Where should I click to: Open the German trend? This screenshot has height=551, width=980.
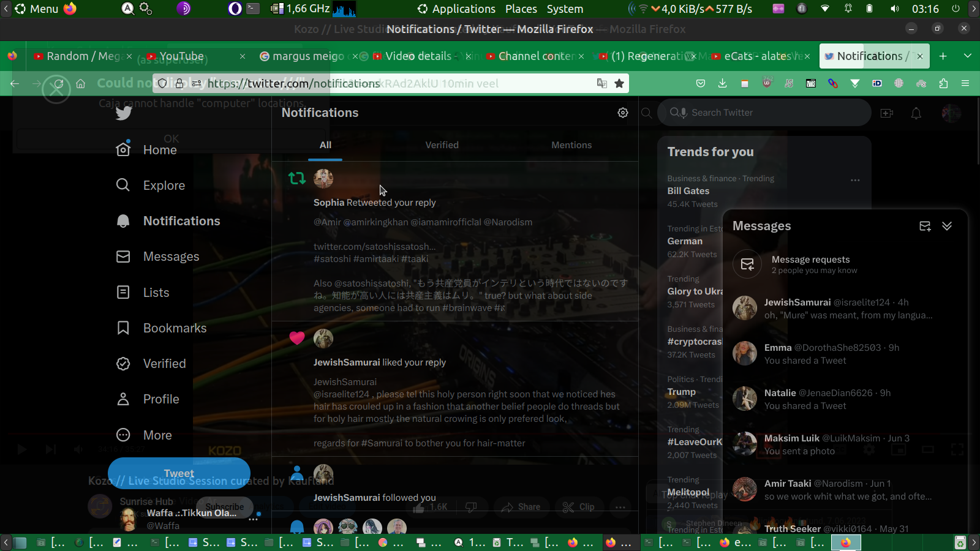coord(685,241)
